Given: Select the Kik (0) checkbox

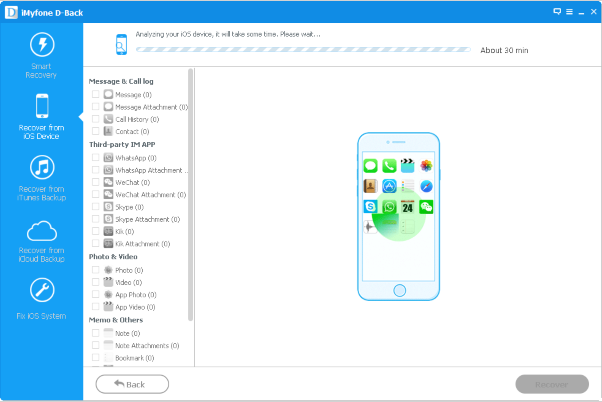Looking at the screenshot, I should click(x=96, y=232).
